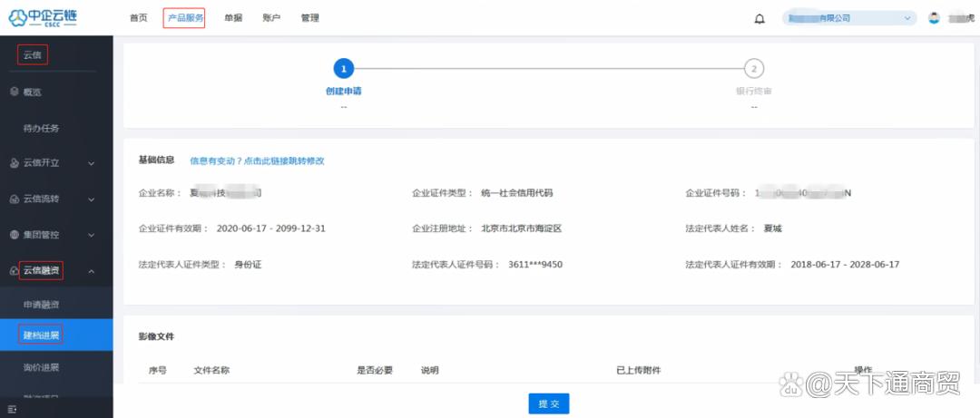Click the 集团管控 globe icon
This screenshot has height=418, width=980.
(x=15, y=235)
